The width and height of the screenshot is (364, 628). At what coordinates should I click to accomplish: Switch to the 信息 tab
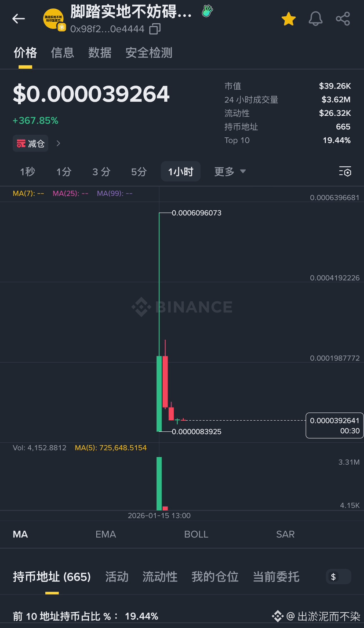(x=62, y=53)
